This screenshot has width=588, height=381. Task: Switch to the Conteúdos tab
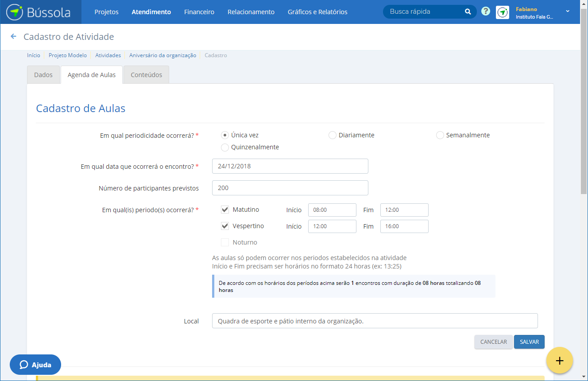click(x=146, y=75)
